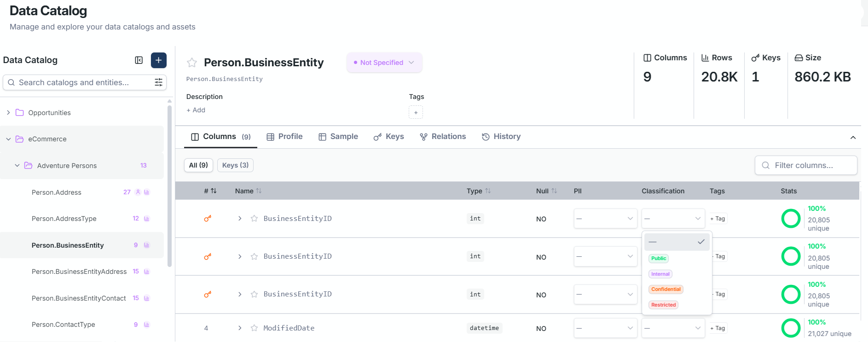The width and height of the screenshot is (868, 342).
Task: Star the ModifiedDate column
Action: pos(254,328)
